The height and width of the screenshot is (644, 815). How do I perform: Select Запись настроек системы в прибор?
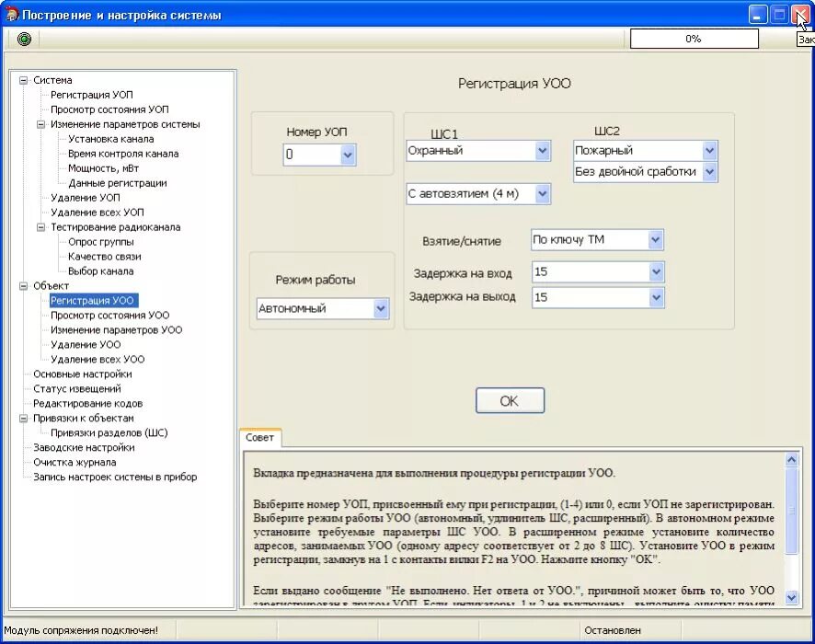(x=115, y=477)
